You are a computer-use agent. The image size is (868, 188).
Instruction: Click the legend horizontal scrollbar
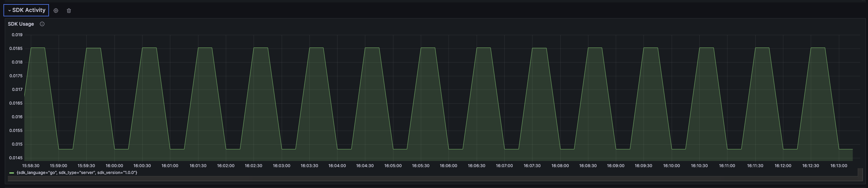pyautogui.click(x=432, y=179)
